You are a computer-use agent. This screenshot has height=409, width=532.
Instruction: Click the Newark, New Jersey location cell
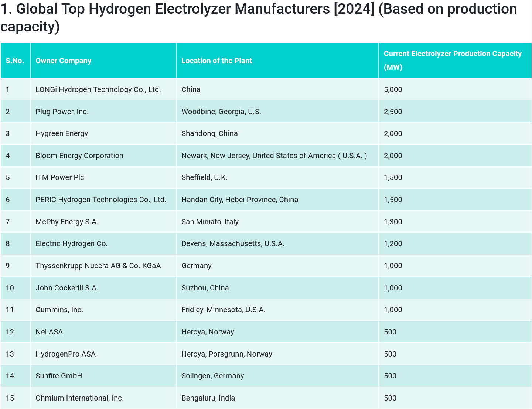click(274, 156)
